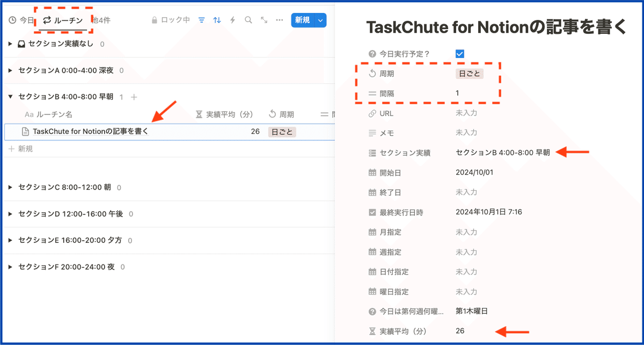Click the 週指定 calendar icon
This screenshot has height=345, width=644.
(372, 252)
